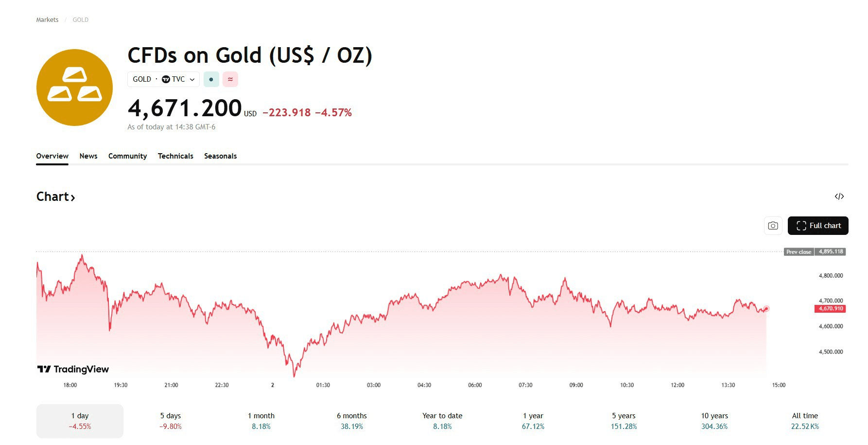Expand the Chart section heading

click(x=55, y=197)
